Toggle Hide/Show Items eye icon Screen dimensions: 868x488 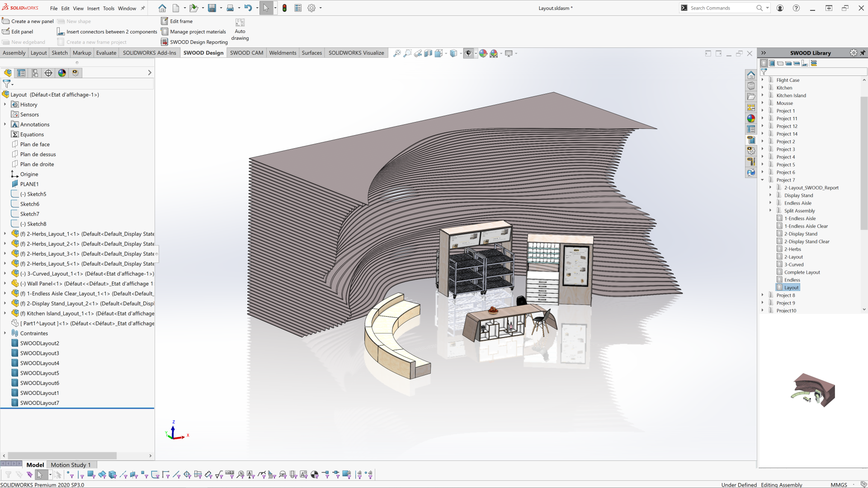[x=468, y=53]
